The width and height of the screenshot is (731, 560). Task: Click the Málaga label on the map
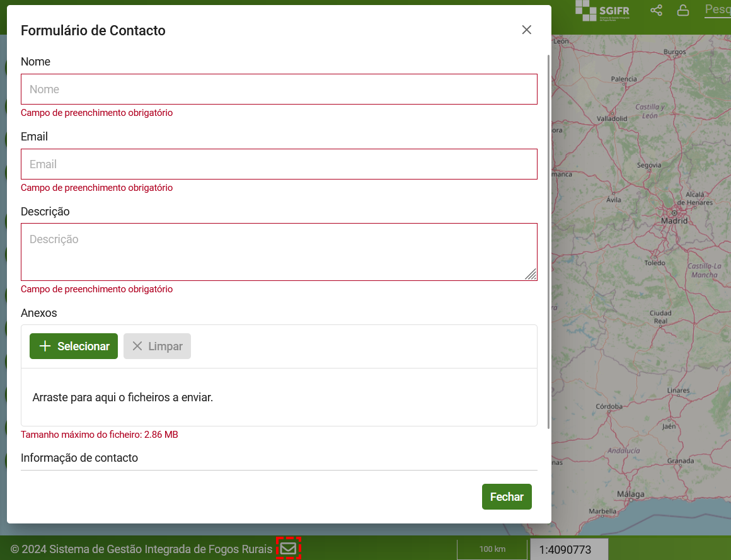pos(630,494)
